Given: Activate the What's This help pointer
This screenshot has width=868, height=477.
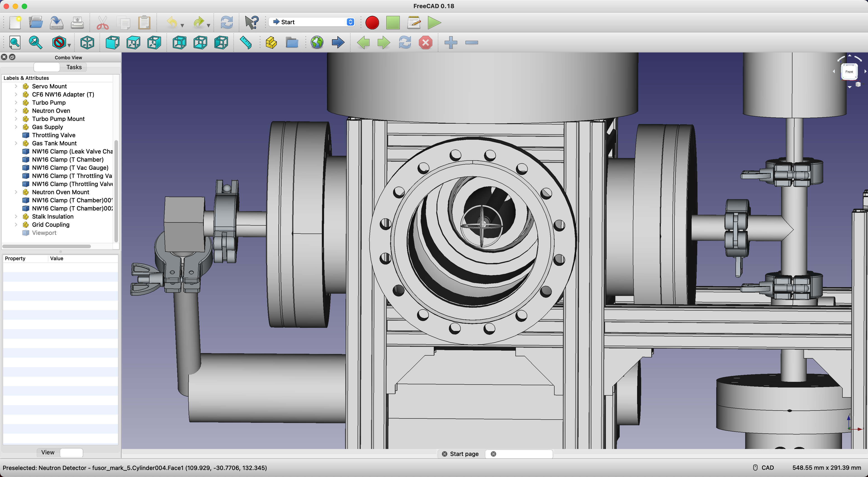Looking at the screenshot, I should click(x=252, y=22).
